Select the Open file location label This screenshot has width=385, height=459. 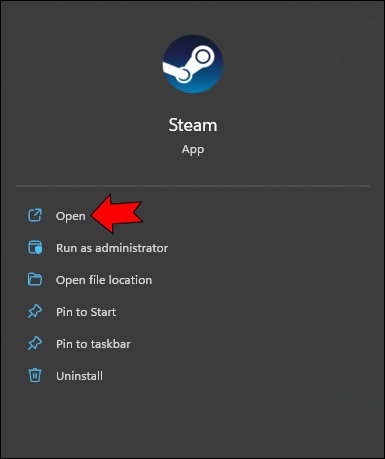tap(104, 280)
